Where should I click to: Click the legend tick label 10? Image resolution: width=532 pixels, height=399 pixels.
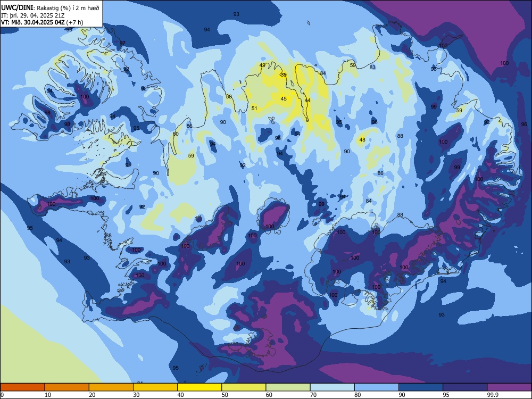(x=48, y=395)
